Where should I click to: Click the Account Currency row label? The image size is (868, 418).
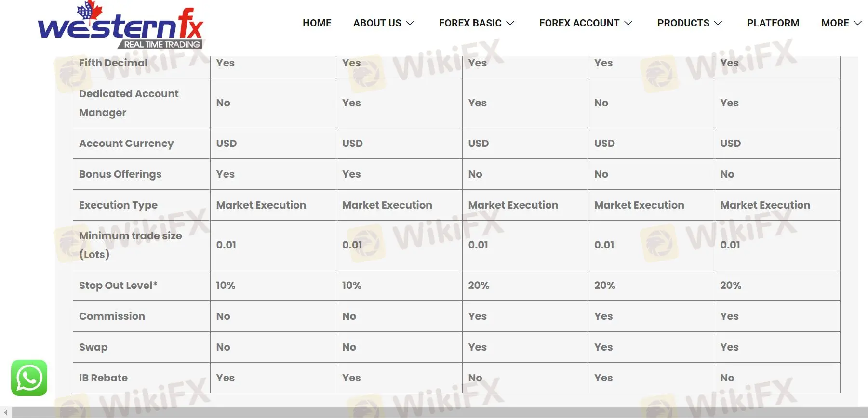126,144
